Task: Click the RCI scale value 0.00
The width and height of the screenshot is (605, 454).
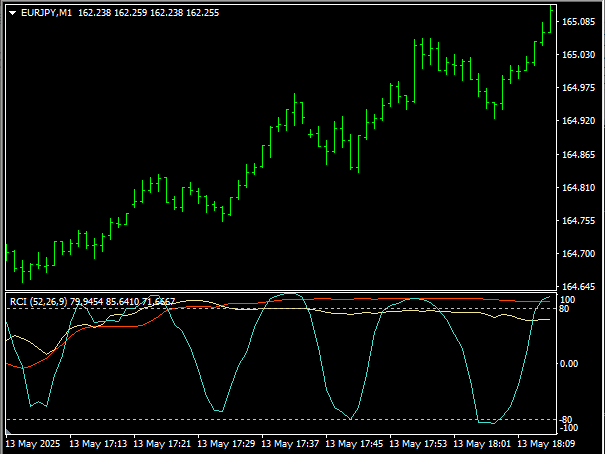Action: click(x=569, y=364)
